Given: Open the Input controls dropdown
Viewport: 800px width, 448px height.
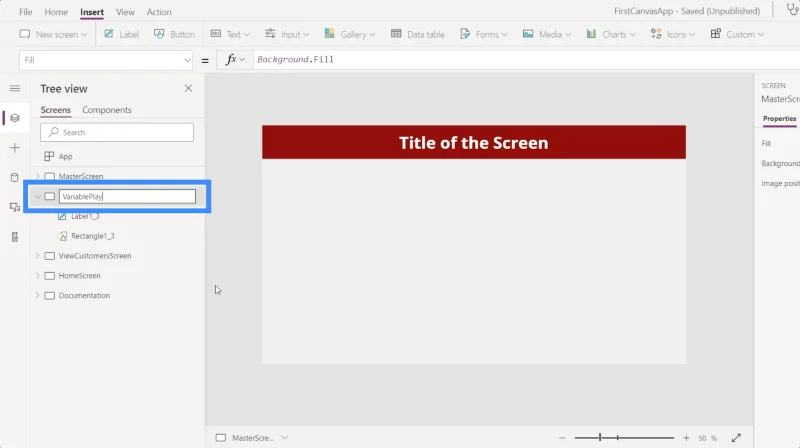Looking at the screenshot, I should pos(287,34).
